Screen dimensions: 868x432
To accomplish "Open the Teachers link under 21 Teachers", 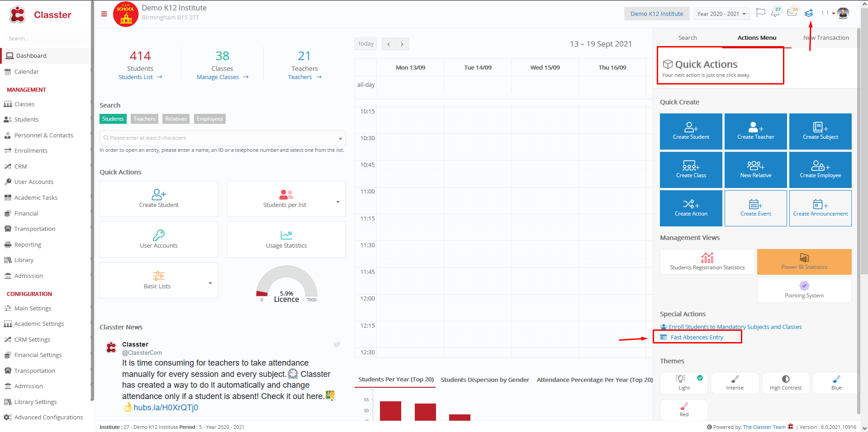I will 305,77.
